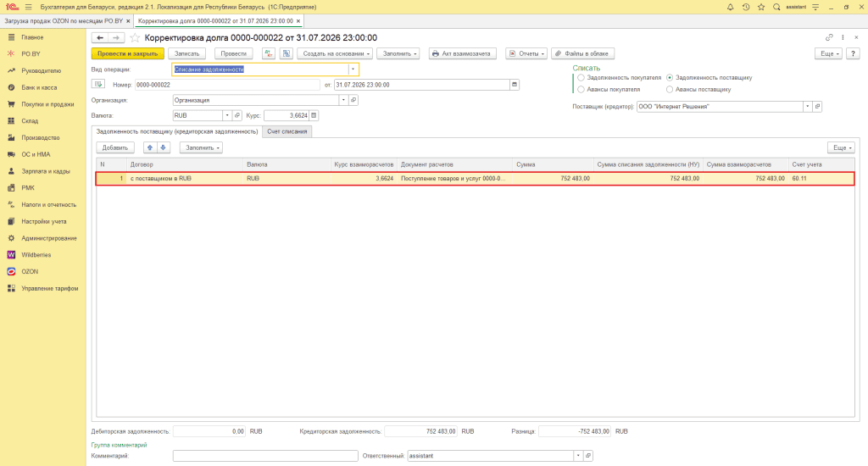Open calculator for Курс field
The height and width of the screenshot is (466, 868).
click(x=314, y=116)
